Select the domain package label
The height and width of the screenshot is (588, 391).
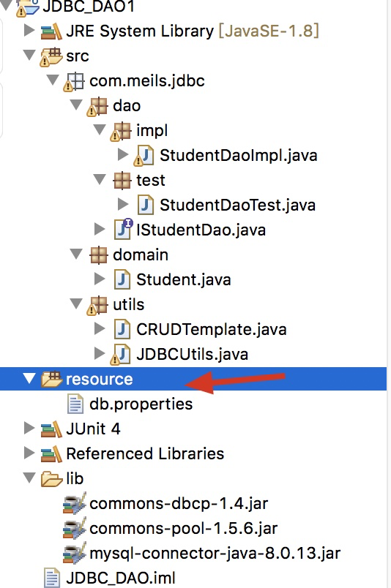(141, 255)
